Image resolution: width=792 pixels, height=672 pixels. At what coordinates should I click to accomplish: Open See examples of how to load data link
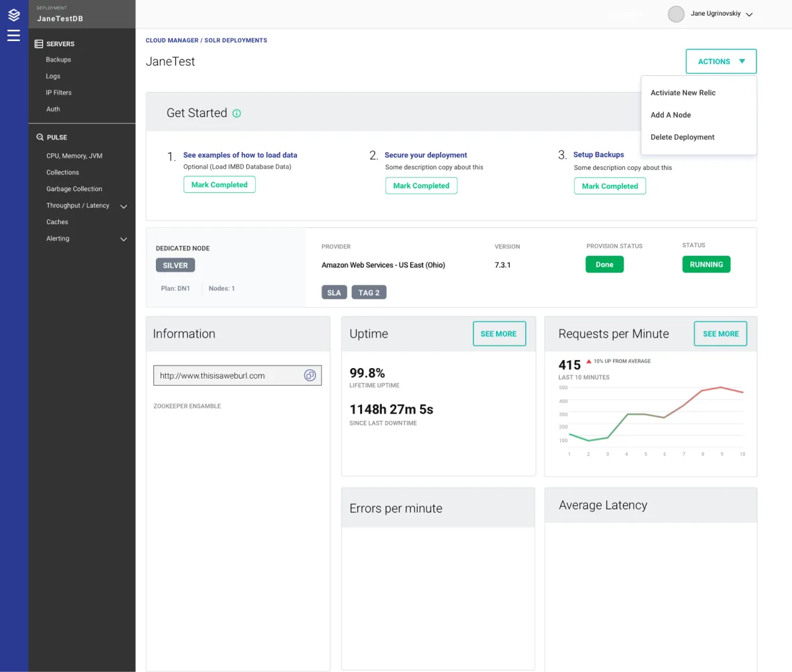coord(240,155)
